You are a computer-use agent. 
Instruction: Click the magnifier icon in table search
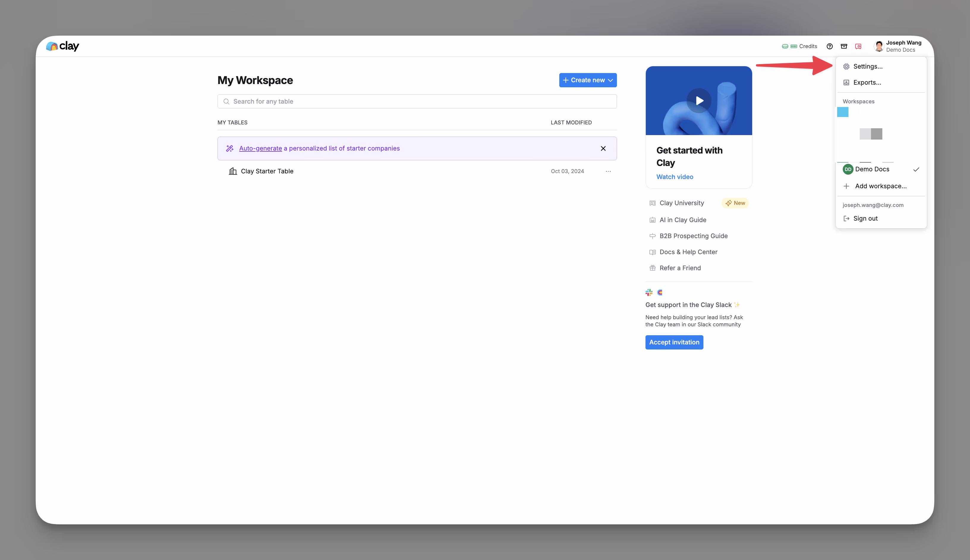pyautogui.click(x=226, y=102)
